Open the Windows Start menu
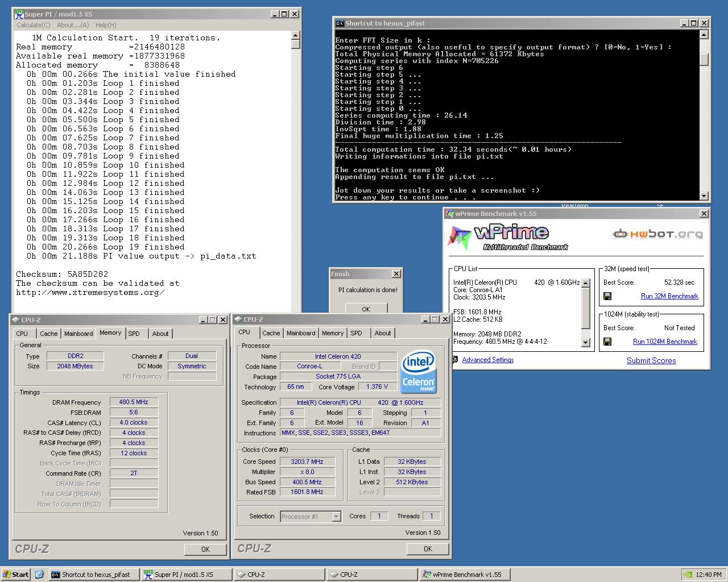Image resolution: width=728 pixels, height=582 pixels. click(15, 575)
